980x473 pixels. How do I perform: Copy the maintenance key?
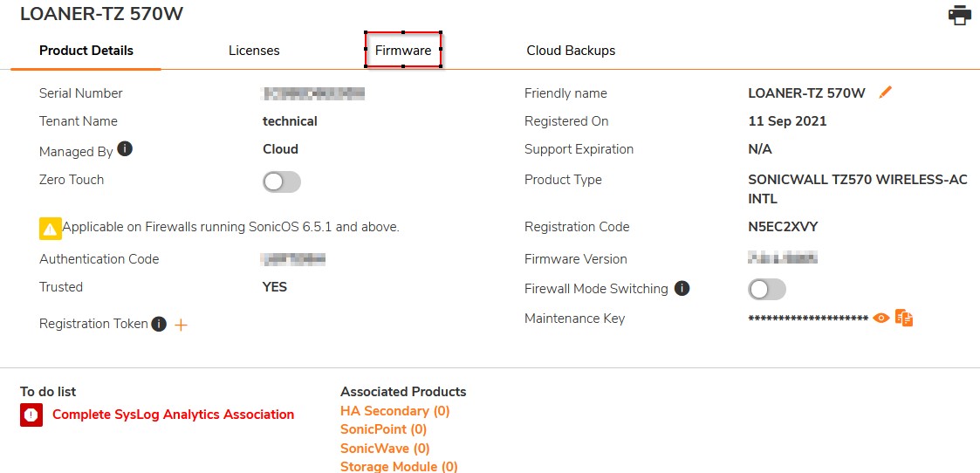pos(904,319)
